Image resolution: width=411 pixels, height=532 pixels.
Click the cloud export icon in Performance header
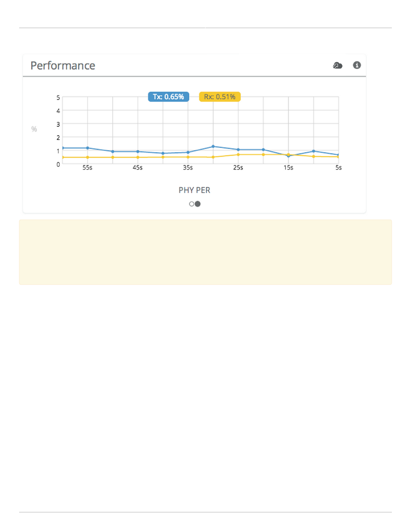coord(337,65)
